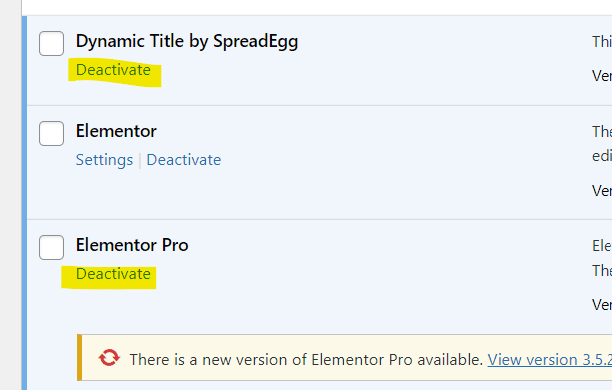Deactivate the Dynamic Title by SpreadEgg plugin
The height and width of the screenshot is (390, 612).
point(113,70)
